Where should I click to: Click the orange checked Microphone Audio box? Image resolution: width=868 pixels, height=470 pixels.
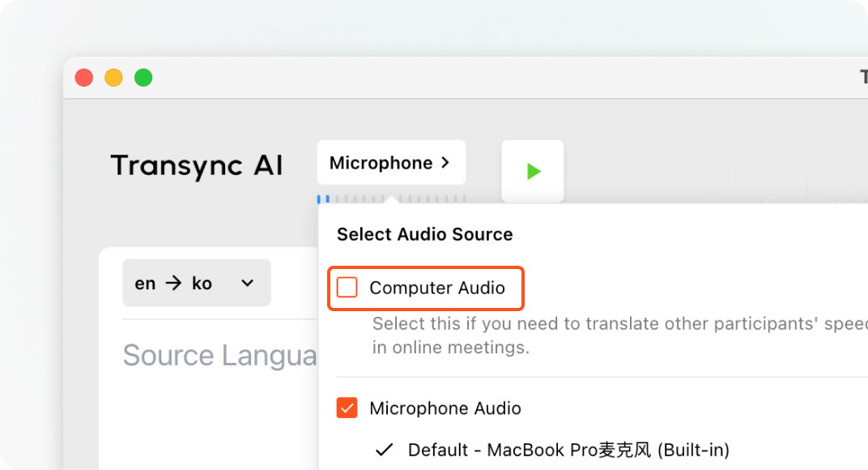point(347,408)
